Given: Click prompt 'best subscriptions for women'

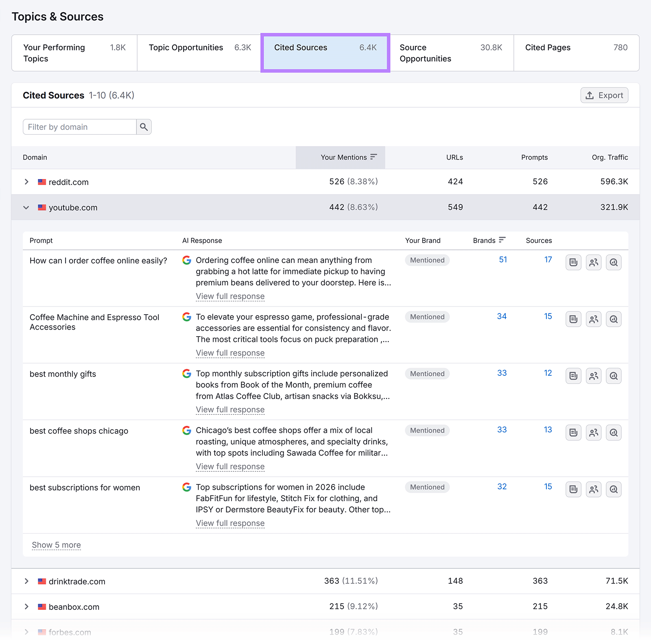Looking at the screenshot, I should (x=85, y=488).
